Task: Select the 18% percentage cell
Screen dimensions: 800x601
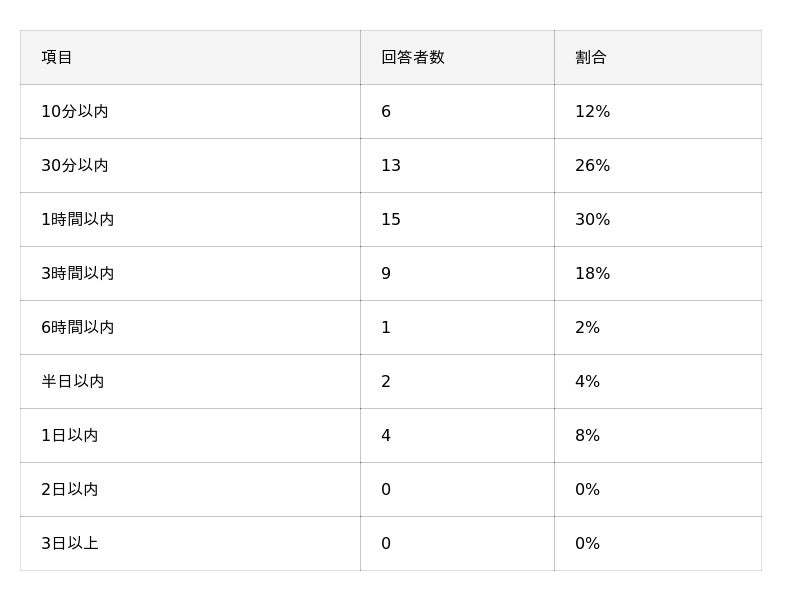Action: [592, 274]
